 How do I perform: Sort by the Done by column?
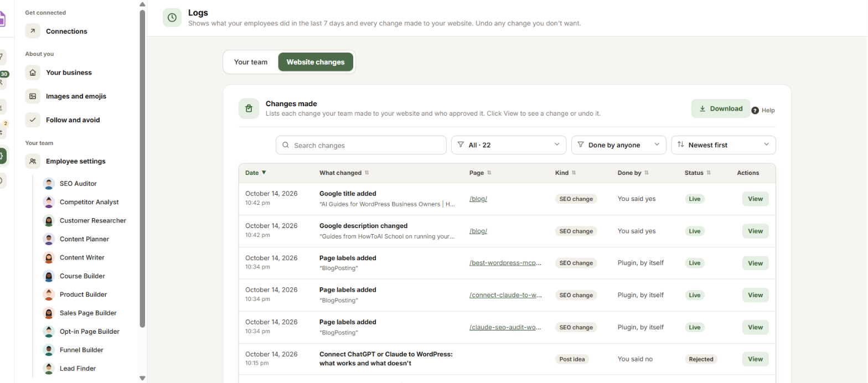633,173
